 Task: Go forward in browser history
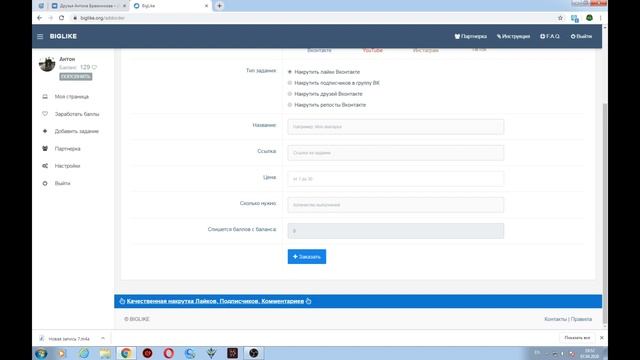pos(51,18)
